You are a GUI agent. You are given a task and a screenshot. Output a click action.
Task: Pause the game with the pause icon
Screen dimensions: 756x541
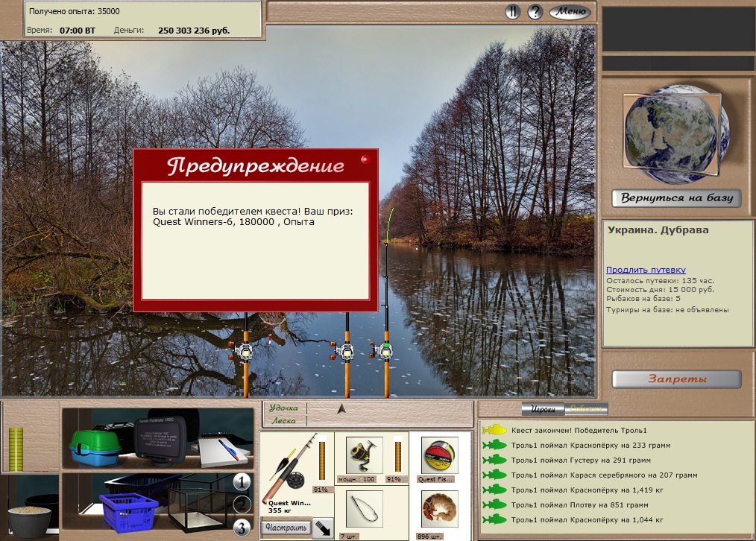512,12
